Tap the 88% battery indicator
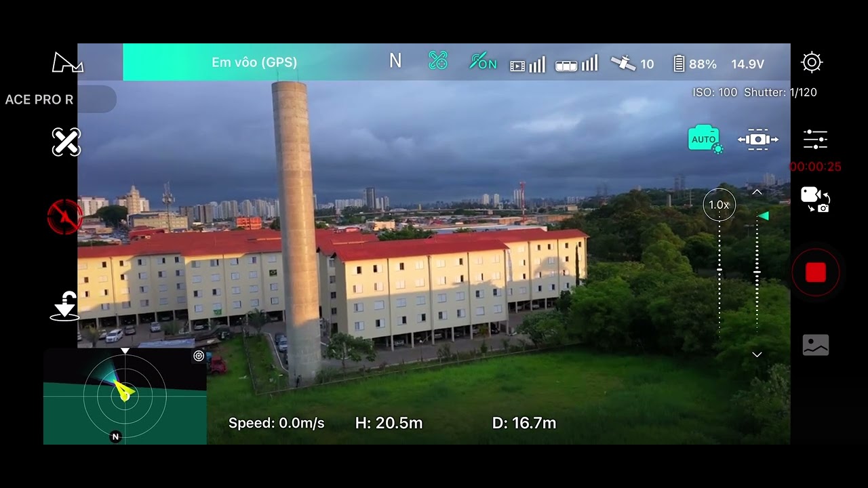 coord(694,64)
